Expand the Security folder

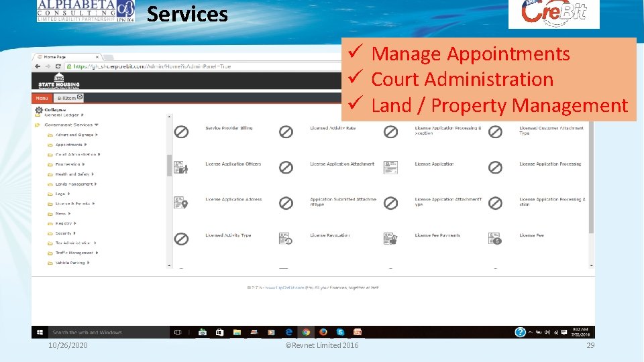click(74, 233)
